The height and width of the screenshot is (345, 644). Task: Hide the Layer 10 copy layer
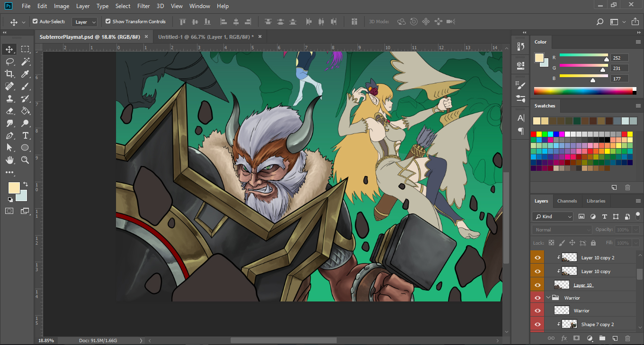point(537,271)
